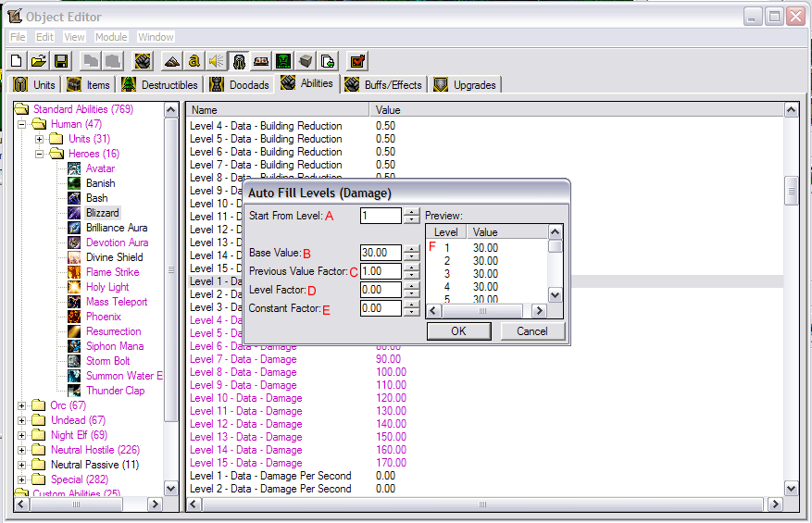Expand the Neutral Passive (11) folder
The image size is (812, 523).
21,465
